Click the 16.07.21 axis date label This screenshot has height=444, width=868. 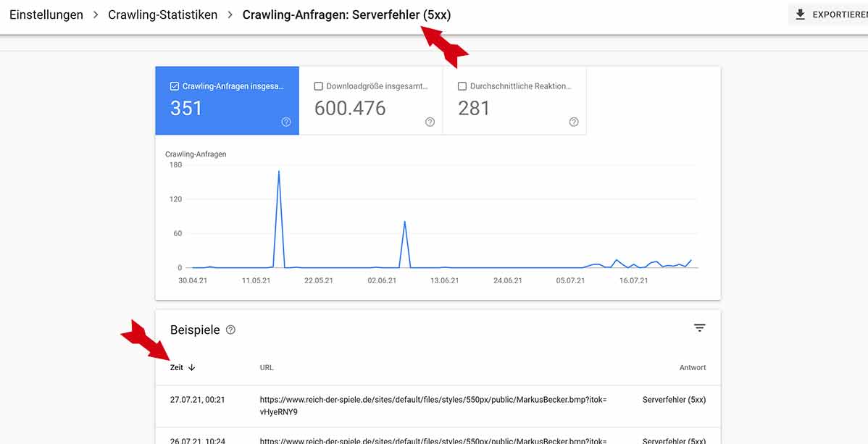(x=633, y=281)
